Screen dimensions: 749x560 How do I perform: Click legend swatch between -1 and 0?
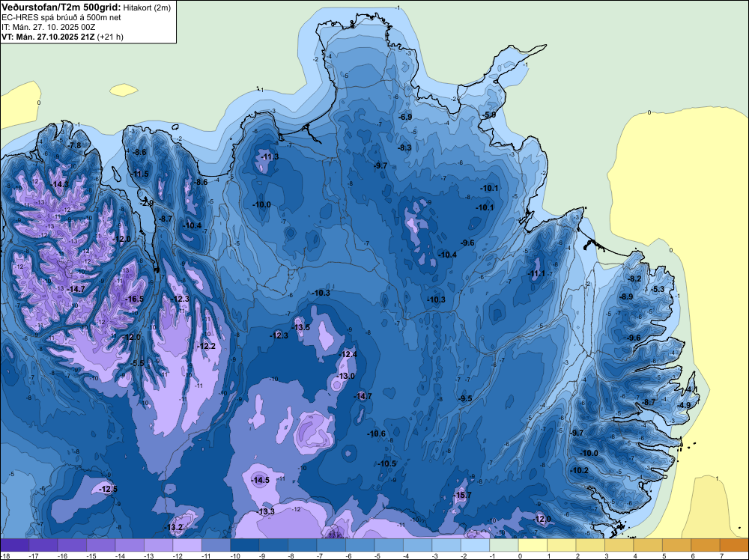(504, 545)
